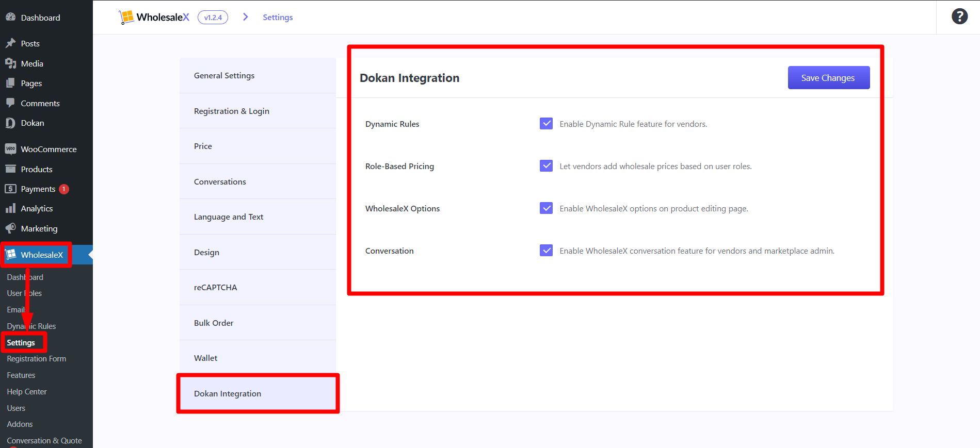Viewport: 980px width, 448px height.
Task: Open the Bulk Order settings tab
Action: pos(258,323)
